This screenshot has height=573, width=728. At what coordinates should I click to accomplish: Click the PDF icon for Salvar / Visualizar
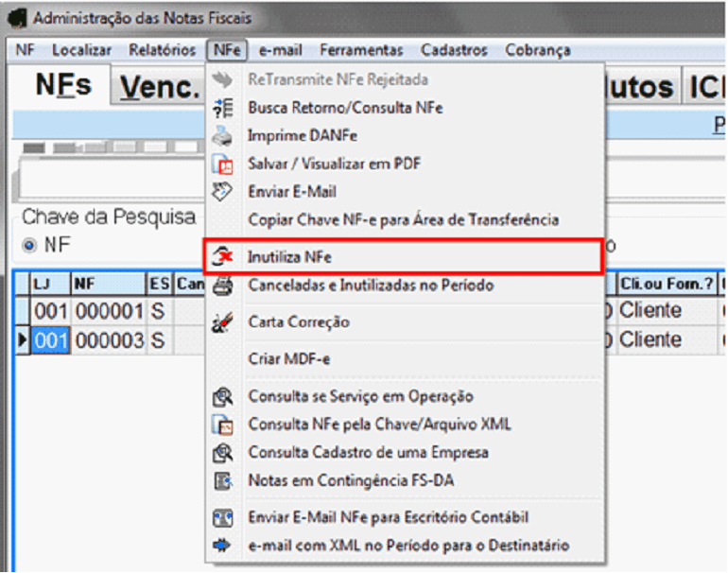pos(223,164)
